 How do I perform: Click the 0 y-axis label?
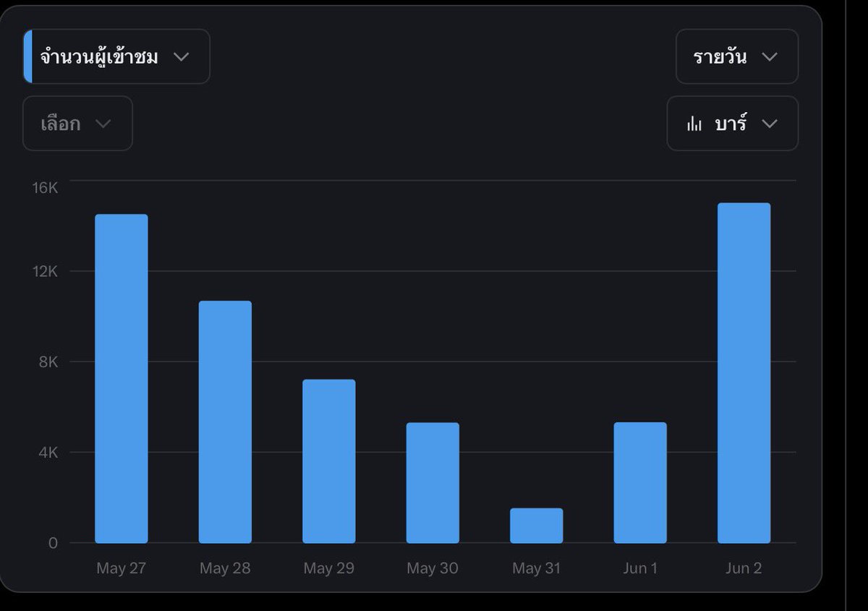point(53,543)
